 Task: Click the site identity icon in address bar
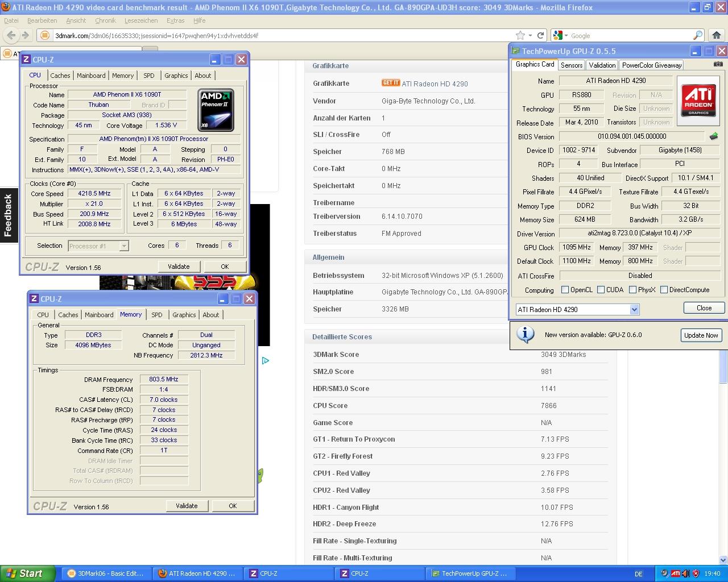(45, 35)
